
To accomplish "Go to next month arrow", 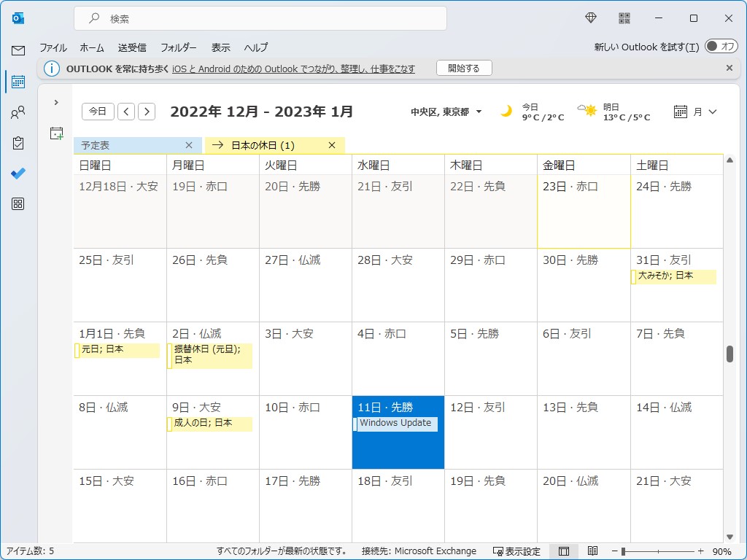I will 147,112.
